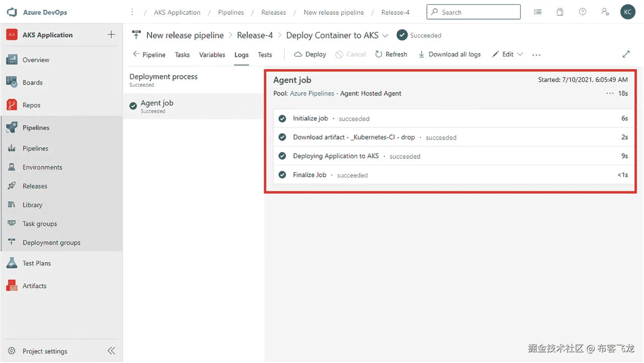Open user settings icon in header
The image size is (644, 363).
605,12
